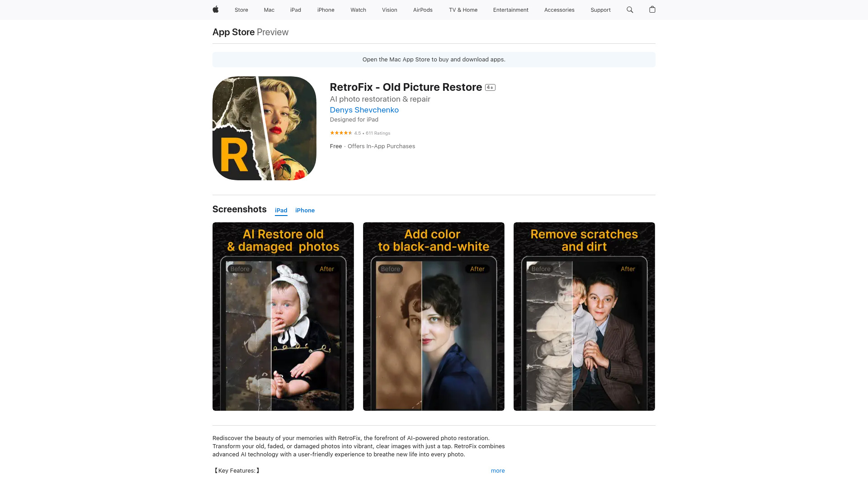
Task: Click the Denys Shevchenko developer link
Action: click(363, 110)
